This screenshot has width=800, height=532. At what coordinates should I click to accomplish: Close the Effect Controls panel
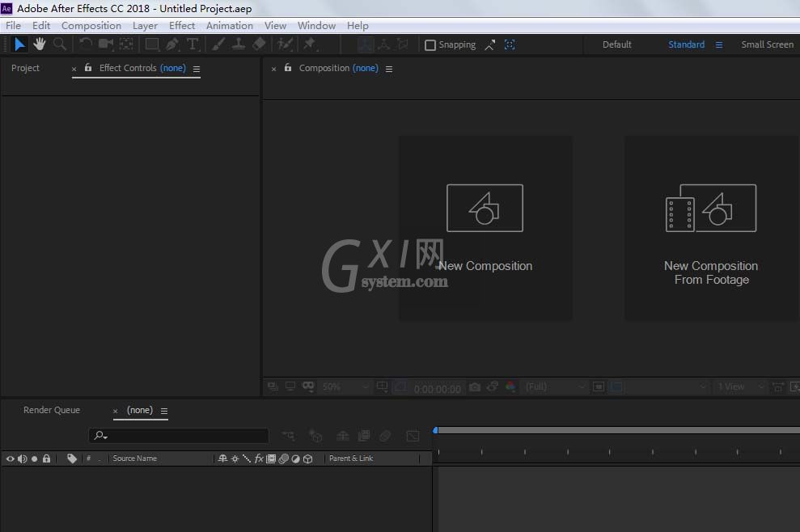[74, 69]
